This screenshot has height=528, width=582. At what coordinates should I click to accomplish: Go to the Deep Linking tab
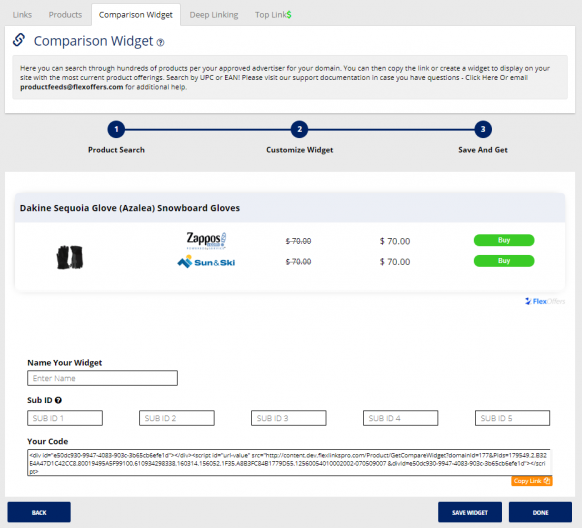point(214,15)
